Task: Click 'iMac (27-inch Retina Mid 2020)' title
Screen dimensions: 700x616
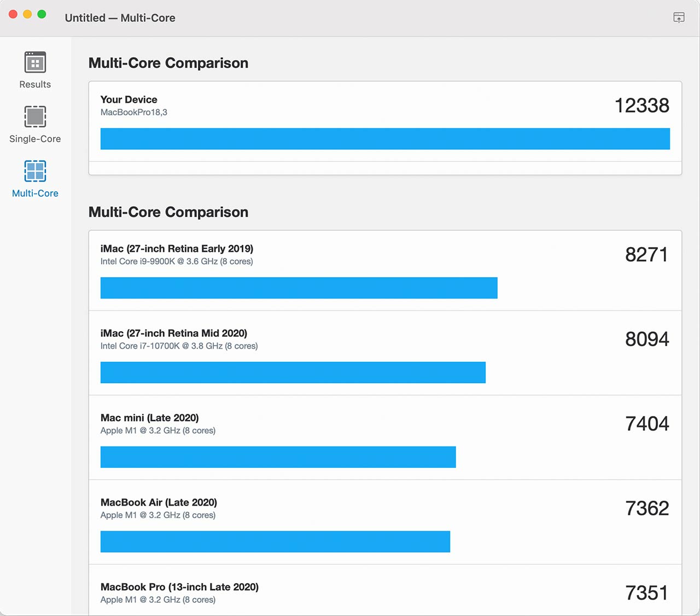Action: point(174,333)
